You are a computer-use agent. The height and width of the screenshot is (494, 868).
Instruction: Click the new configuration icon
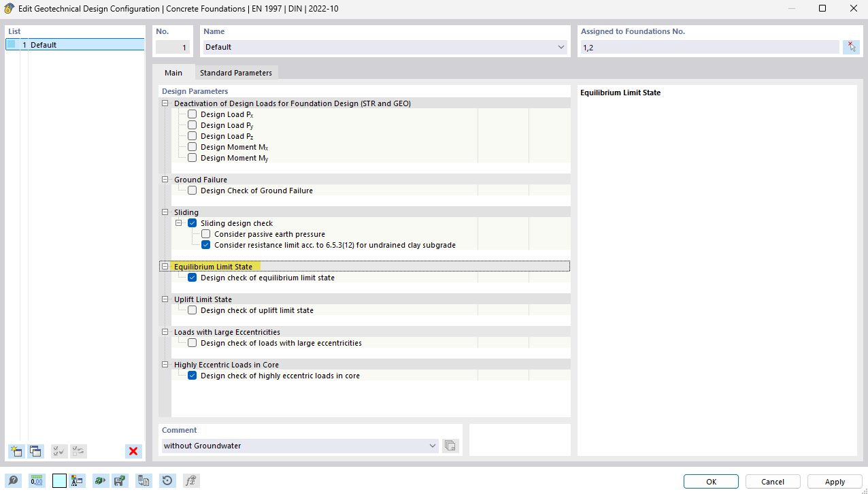16,451
